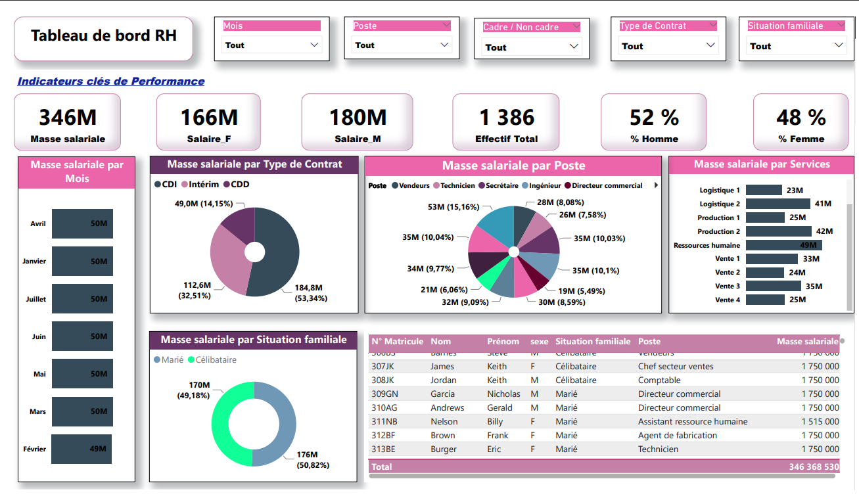This screenshot has height=504, width=859.
Task: Click the legend scroll arrow in Poste chart
Action: (656, 185)
